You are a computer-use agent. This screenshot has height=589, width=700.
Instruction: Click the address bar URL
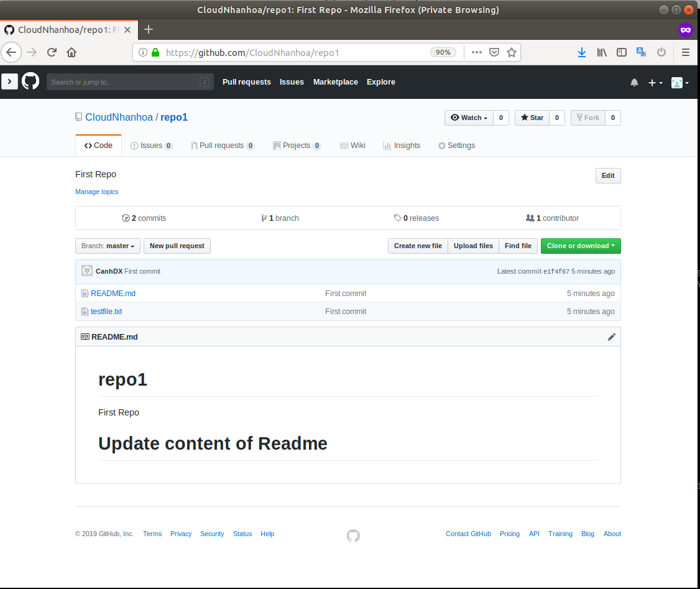tap(252, 53)
